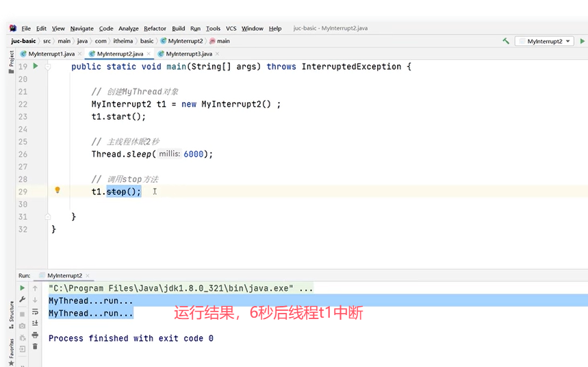The height and width of the screenshot is (367, 588).
Task: Click t1.start(); on line 23
Action: 118,116
